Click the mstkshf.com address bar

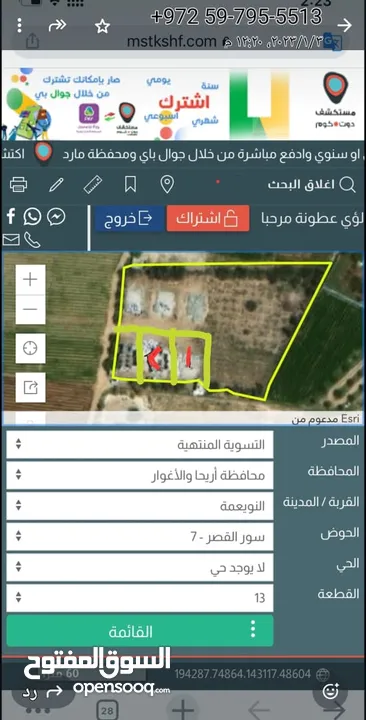(x=171, y=42)
